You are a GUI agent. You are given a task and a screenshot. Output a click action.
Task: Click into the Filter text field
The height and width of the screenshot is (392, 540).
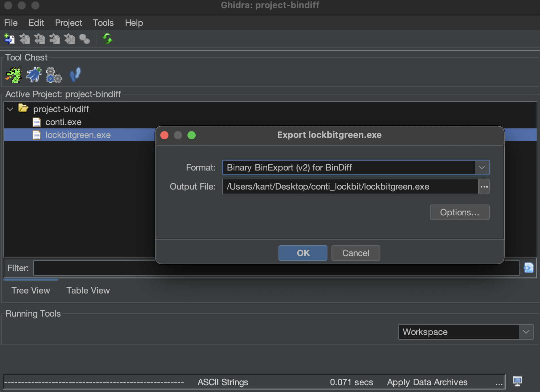(276, 268)
